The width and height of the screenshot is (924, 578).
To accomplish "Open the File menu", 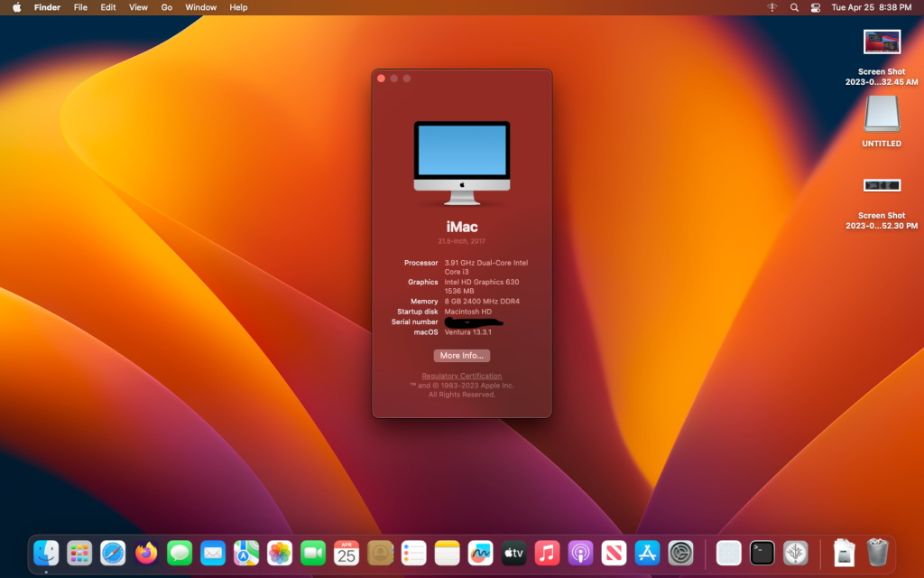I will click(80, 7).
